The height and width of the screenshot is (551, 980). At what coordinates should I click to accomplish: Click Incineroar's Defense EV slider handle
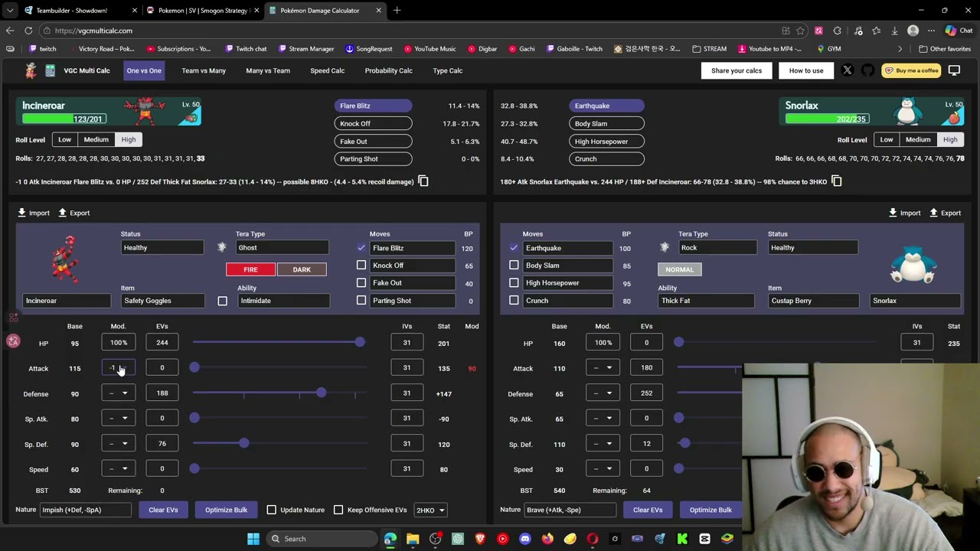[322, 393]
